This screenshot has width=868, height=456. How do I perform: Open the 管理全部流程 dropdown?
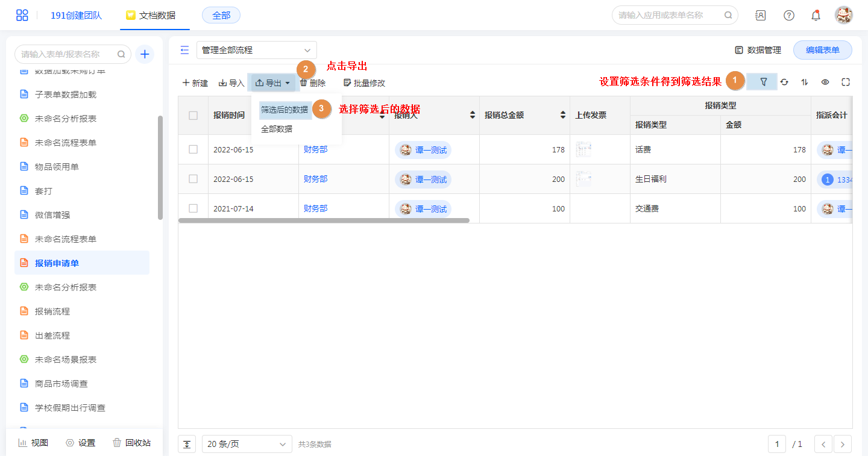256,51
